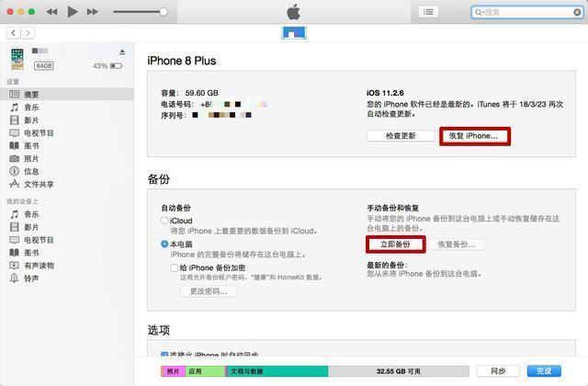Select 本电脑 this computer backup radio
The width and height of the screenshot is (588, 386).
164,244
